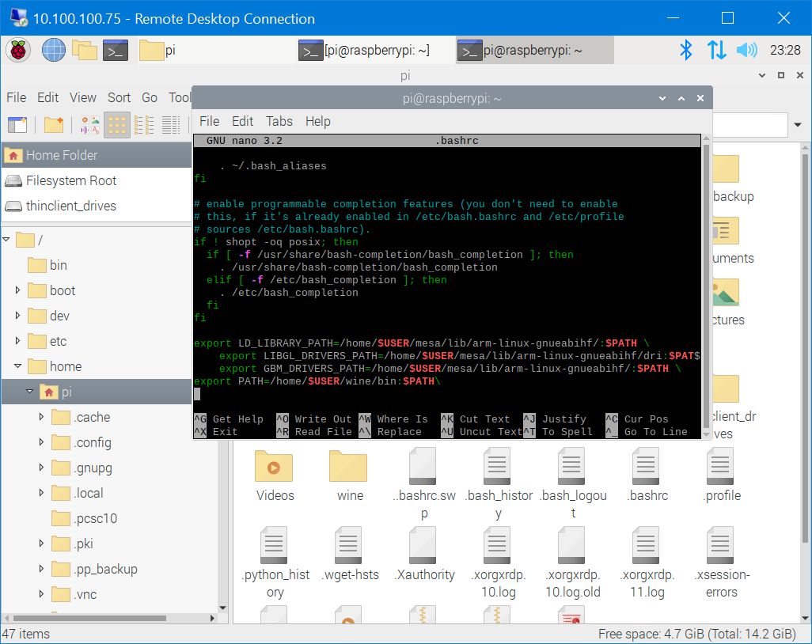Screen dimensions: 812x644
Task: Launch the web browser from the panel
Action: (x=54, y=50)
